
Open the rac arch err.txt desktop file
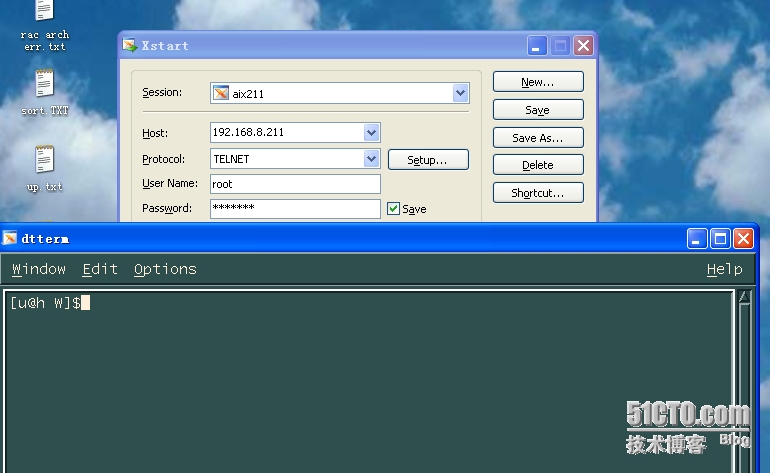coord(44,25)
